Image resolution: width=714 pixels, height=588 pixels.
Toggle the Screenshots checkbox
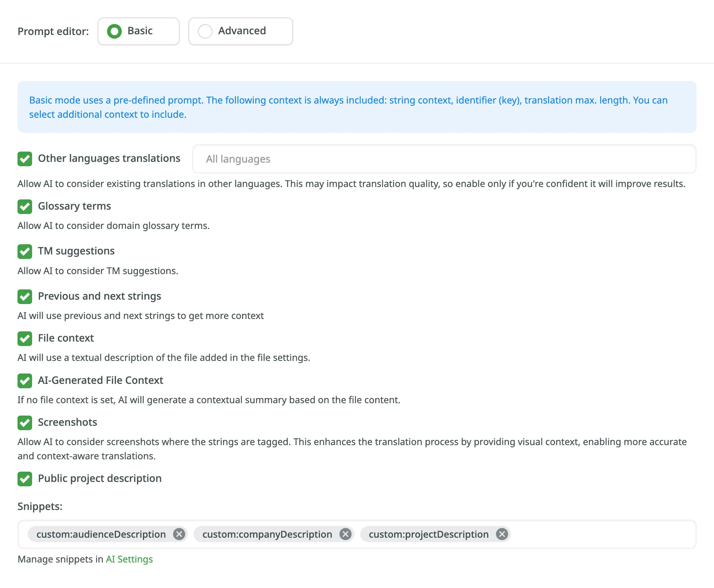click(25, 423)
